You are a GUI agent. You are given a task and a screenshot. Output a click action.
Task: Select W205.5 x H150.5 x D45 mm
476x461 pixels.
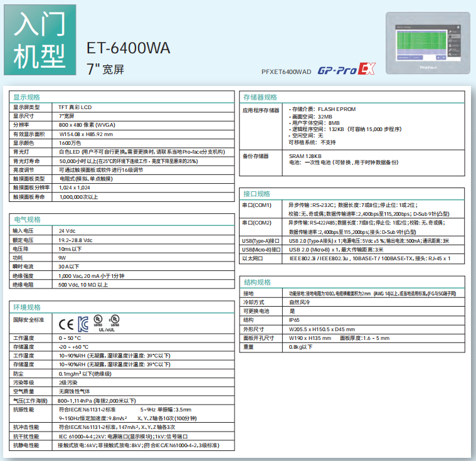pyautogui.click(x=322, y=329)
